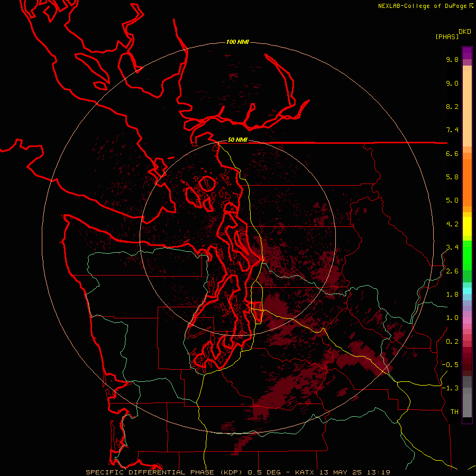This screenshot has width=476, height=476.
Task: Click the TH legend label
Action: point(454,412)
